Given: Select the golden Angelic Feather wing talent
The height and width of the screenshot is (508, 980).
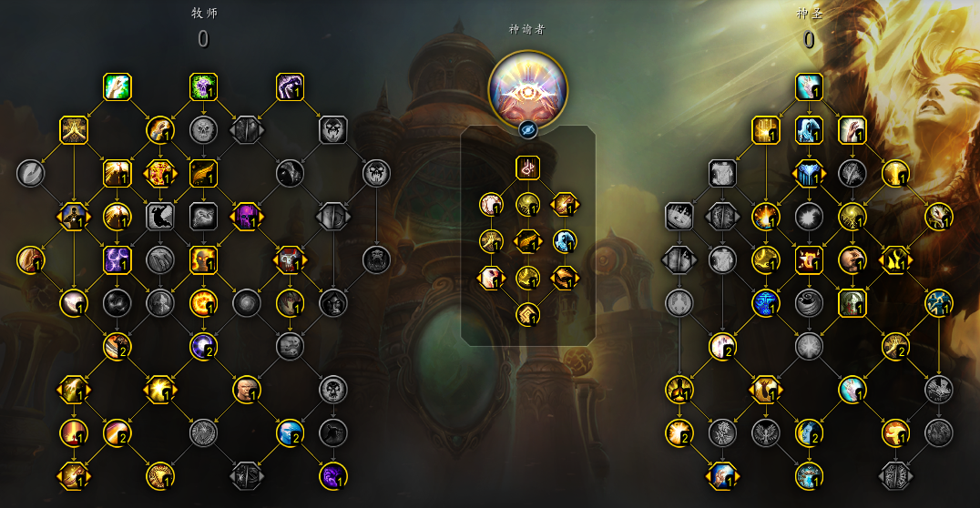Looking at the screenshot, I should pos(203,173).
